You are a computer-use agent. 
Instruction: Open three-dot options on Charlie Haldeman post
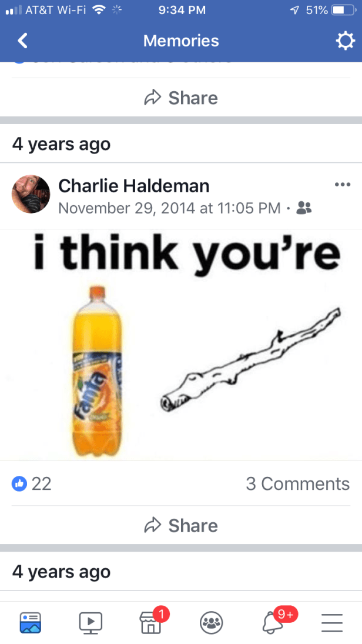point(342,185)
